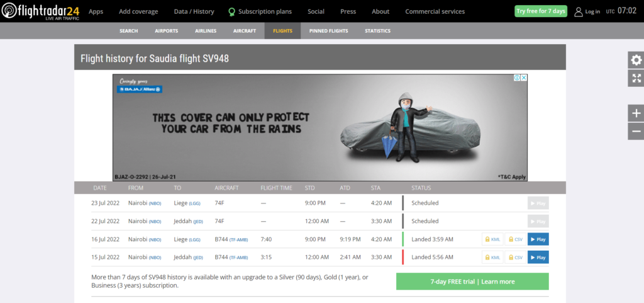644x303 pixels.
Task: Click the user profile icon beside Log in
Action: pyautogui.click(x=579, y=11)
